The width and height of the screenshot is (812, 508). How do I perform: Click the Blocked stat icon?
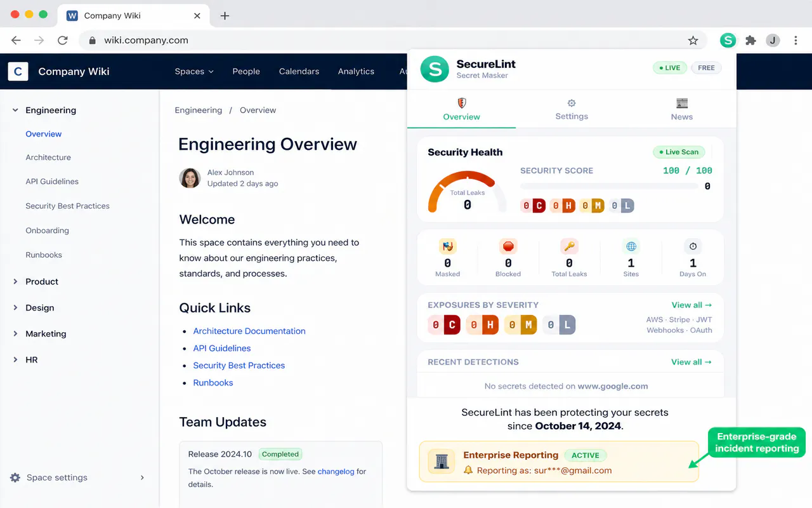pyautogui.click(x=508, y=246)
